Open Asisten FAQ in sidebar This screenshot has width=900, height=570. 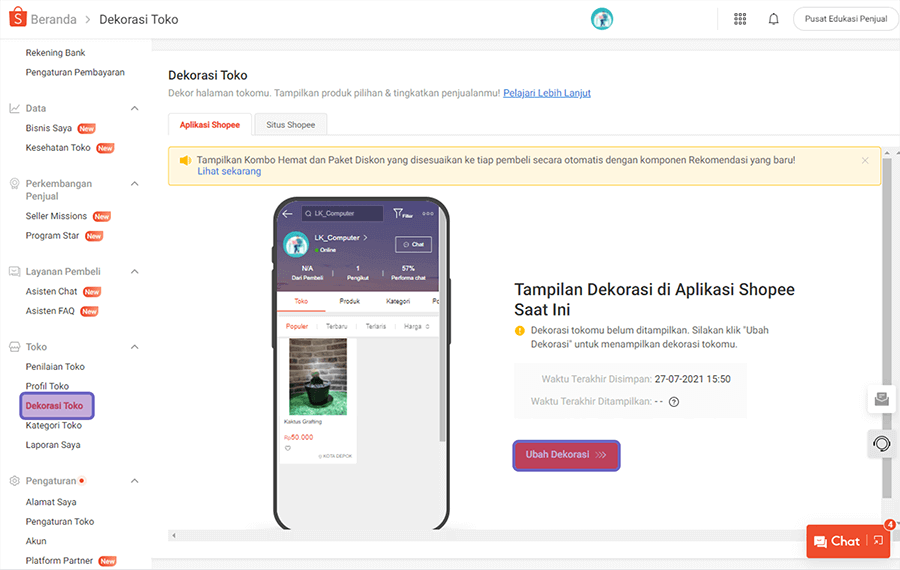point(50,311)
